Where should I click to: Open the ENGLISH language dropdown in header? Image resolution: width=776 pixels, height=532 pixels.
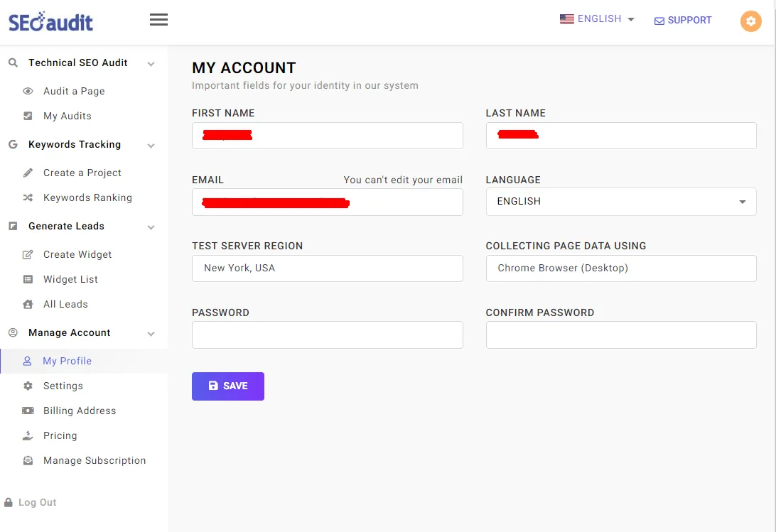click(598, 18)
